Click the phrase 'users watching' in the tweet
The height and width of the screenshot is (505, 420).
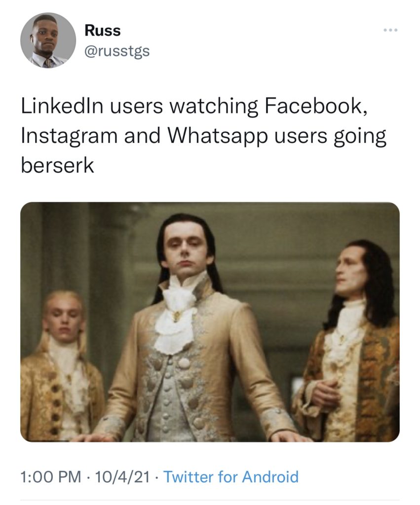tap(185, 106)
